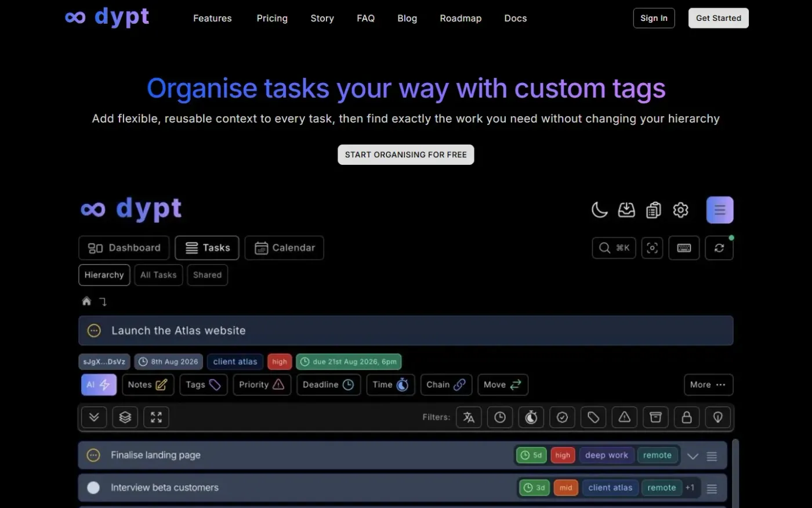Image resolution: width=812 pixels, height=508 pixels.
Task: Toggle the tag filter
Action: [593, 417]
